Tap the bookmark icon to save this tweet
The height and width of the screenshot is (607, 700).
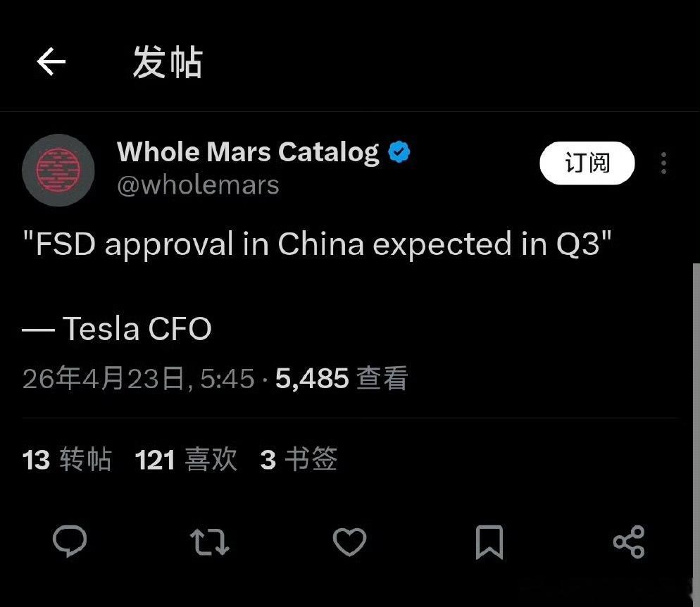click(x=490, y=542)
